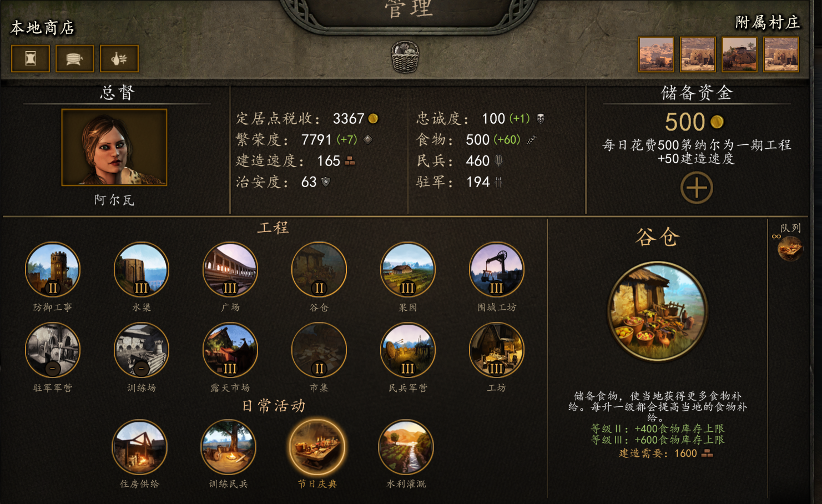Set daily activity to 训练民兵
Image resolution: width=822 pixels, height=504 pixels.
coord(228,447)
